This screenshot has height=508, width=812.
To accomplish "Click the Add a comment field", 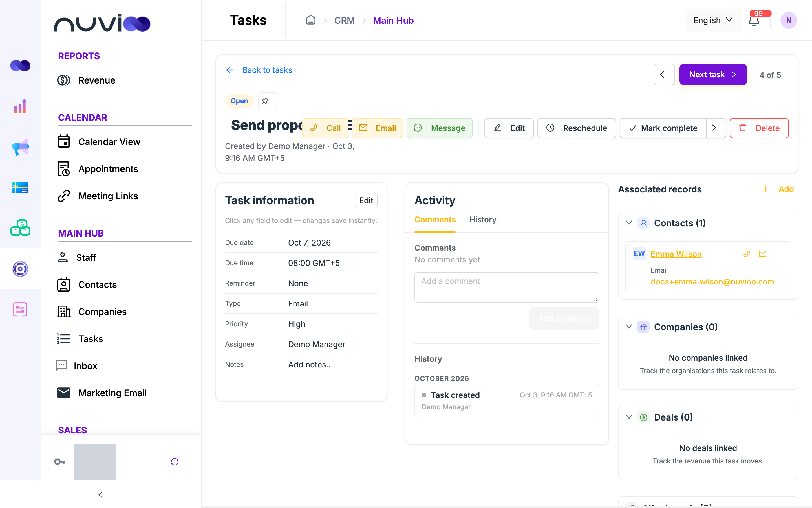I will point(507,287).
